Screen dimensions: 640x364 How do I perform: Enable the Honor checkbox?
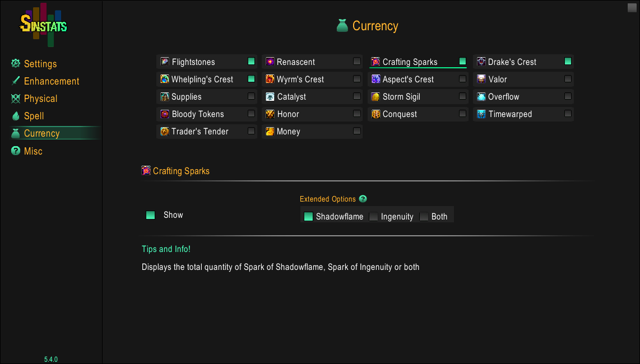(x=357, y=114)
